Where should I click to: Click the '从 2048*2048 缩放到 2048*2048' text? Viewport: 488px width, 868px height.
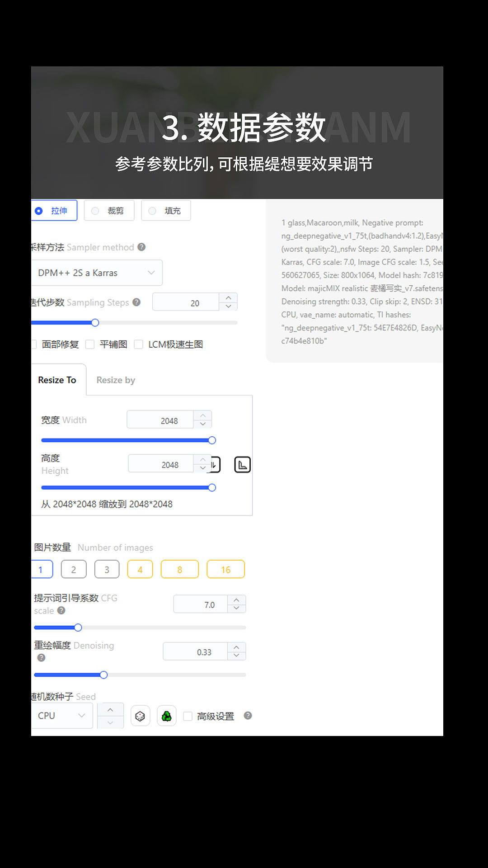(x=107, y=504)
